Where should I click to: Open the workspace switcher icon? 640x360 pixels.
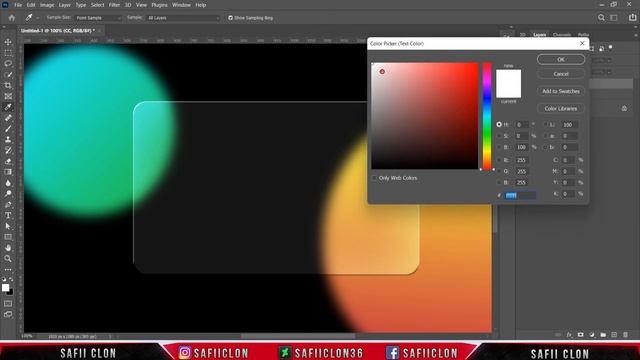(x=614, y=18)
